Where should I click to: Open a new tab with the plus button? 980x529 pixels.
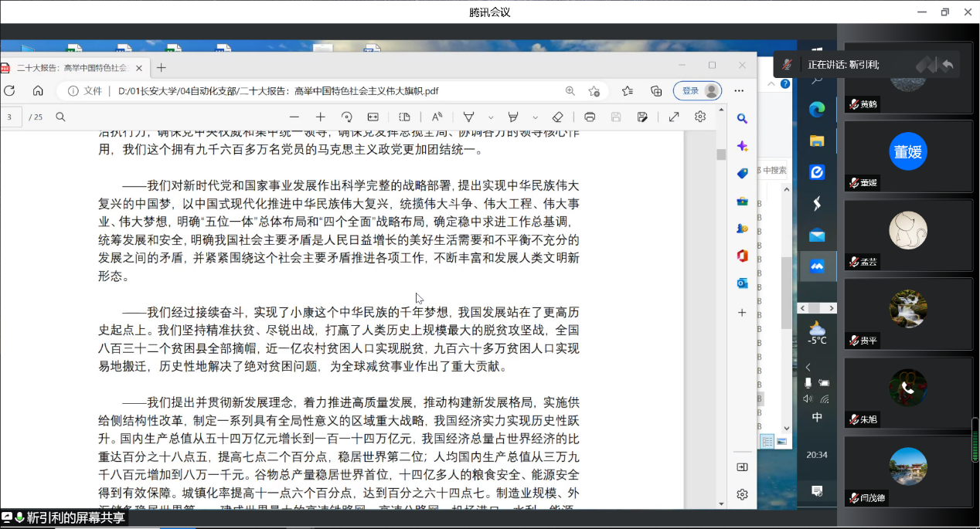[162, 68]
